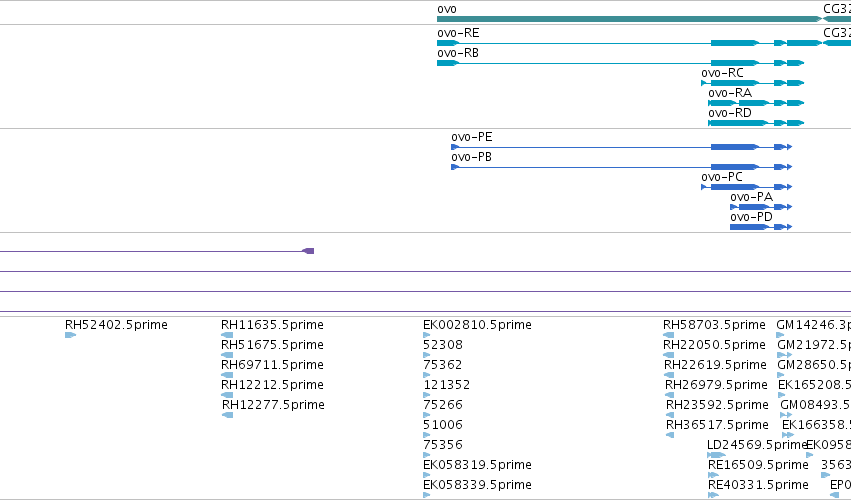Select the ovo-PD protein feature
Image resolution: width=851 pixels, height=500 pixels.
tap(761, 227)
